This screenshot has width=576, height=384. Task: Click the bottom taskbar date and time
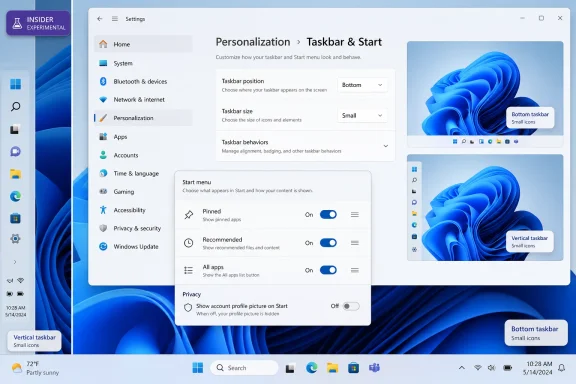(x=537, y=368)
